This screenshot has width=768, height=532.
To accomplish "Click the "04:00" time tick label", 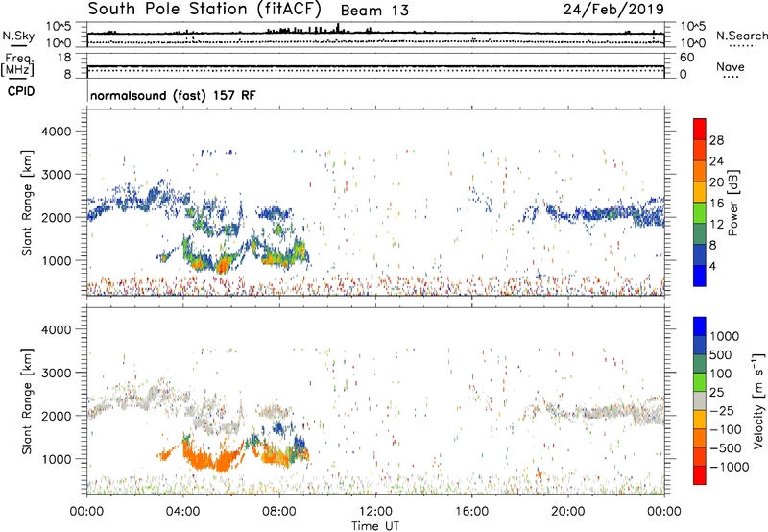I will tap(183, 512).
